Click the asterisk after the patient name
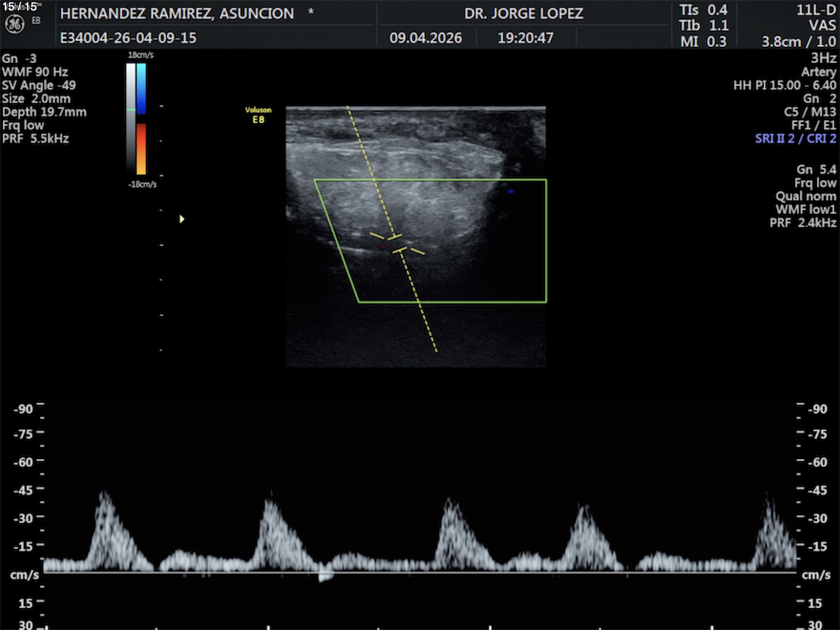Screen dimensions: 840x630 311,11
